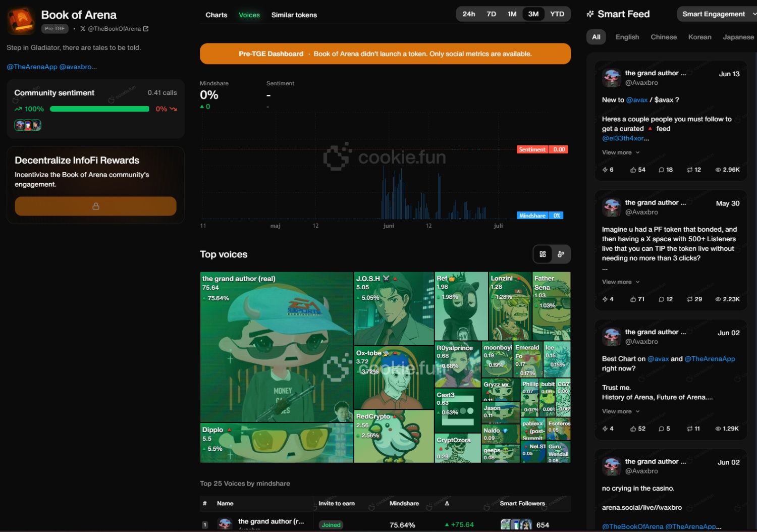The image size is (757, 532).
Task: Expand View more on the Jun 13 post
Action: (x=620, y=152)
